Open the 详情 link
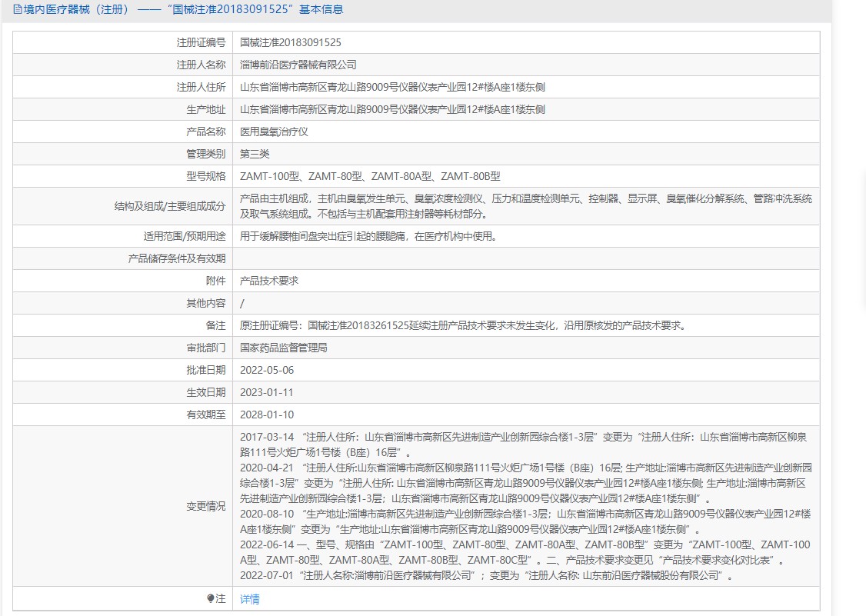Image resolution: width=866 pixels, height=616 pixels. click(x=250, y=599)
